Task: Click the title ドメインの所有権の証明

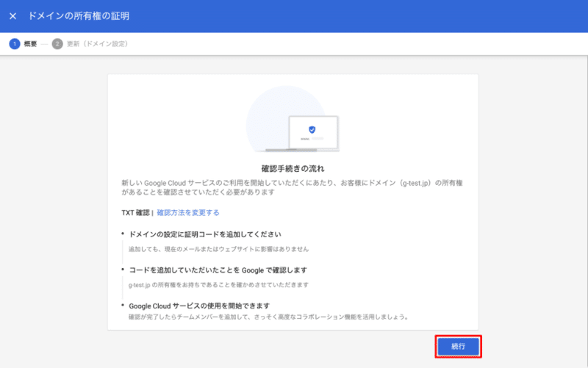Action: point(79,16)
